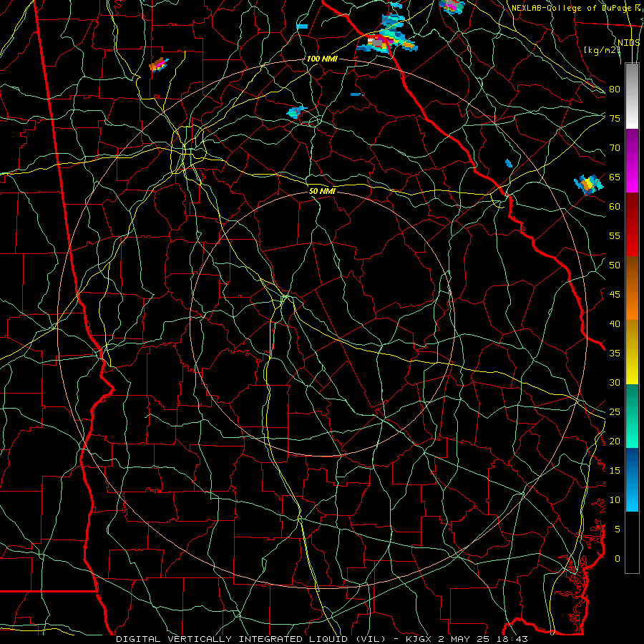Click the 40 value on the VIL scale
644x644 pixels.
(615, 323)
